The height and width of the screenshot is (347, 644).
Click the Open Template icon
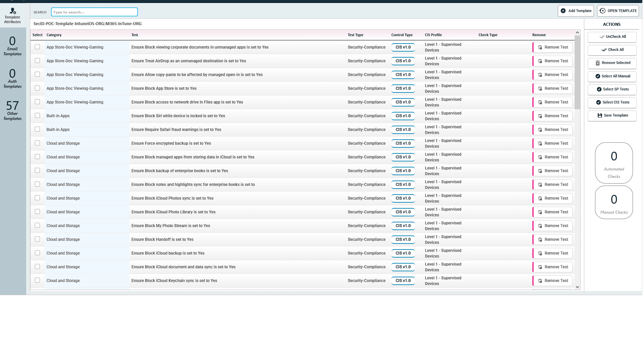[x=602, y=11]
